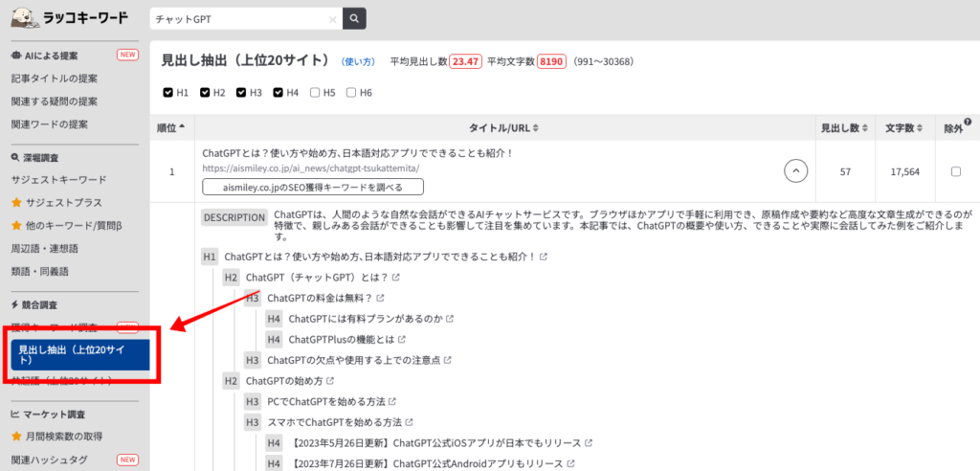Image resolution: width=980 pixels, height=471 pixels.
Task: Click the rank 1 article title text
Action: click(358, 153)
